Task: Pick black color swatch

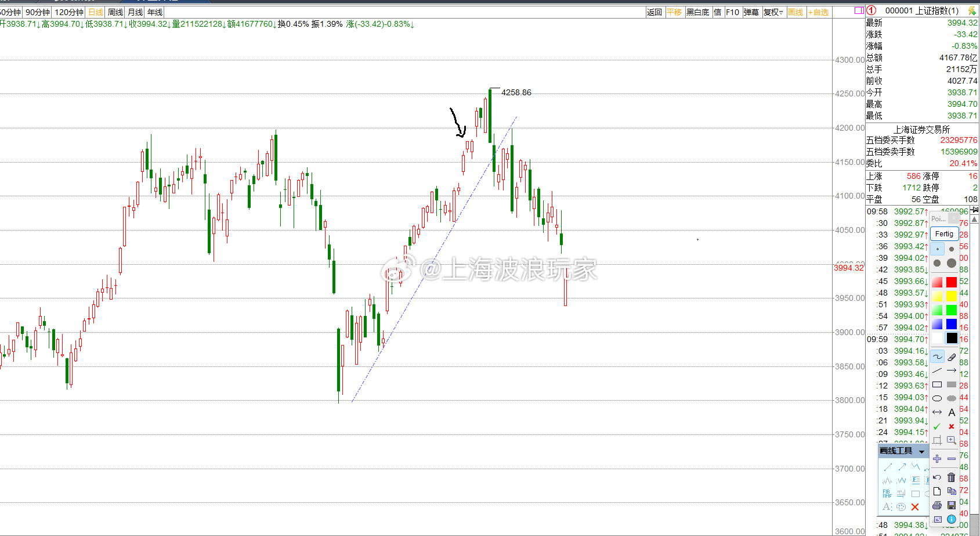Action: coord(952,338)
